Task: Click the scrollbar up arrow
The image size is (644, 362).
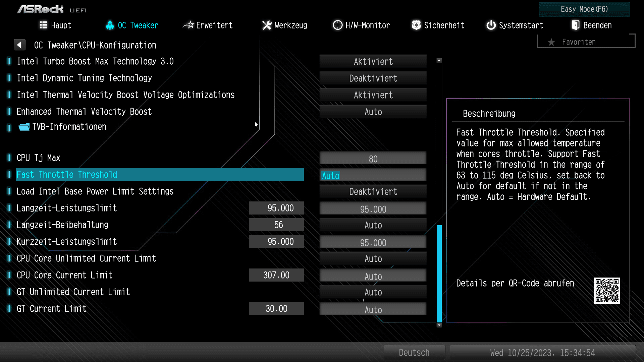Action: pyautogui.click(x=439, y=60)
